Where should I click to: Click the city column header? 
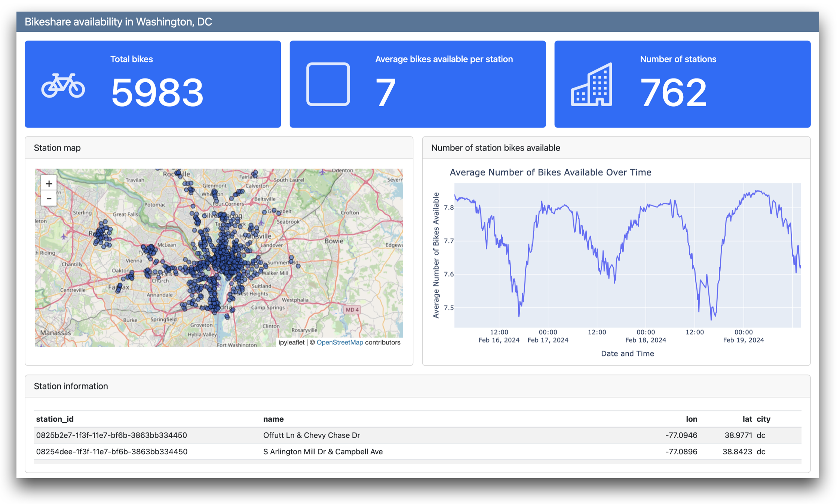click(763, 419)
